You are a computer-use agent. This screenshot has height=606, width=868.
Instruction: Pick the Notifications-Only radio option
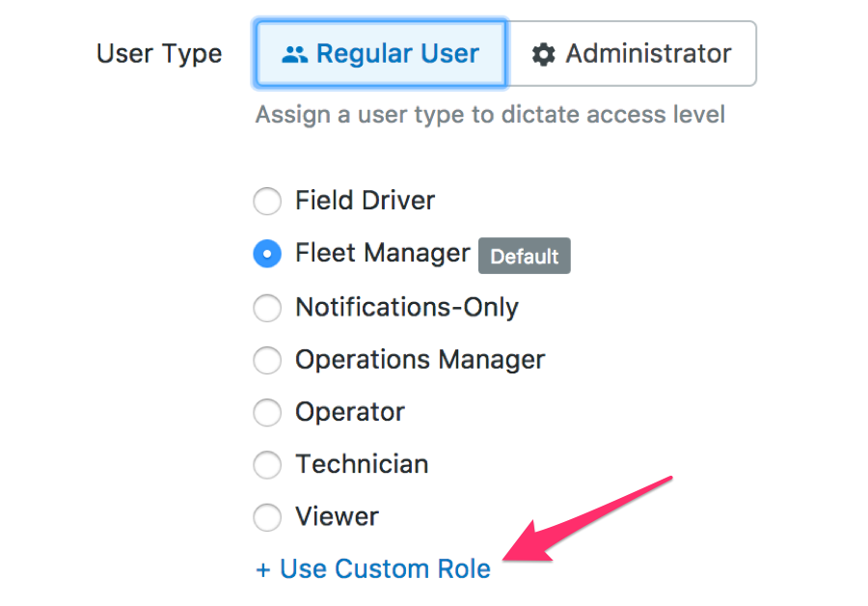pos(267,308)
